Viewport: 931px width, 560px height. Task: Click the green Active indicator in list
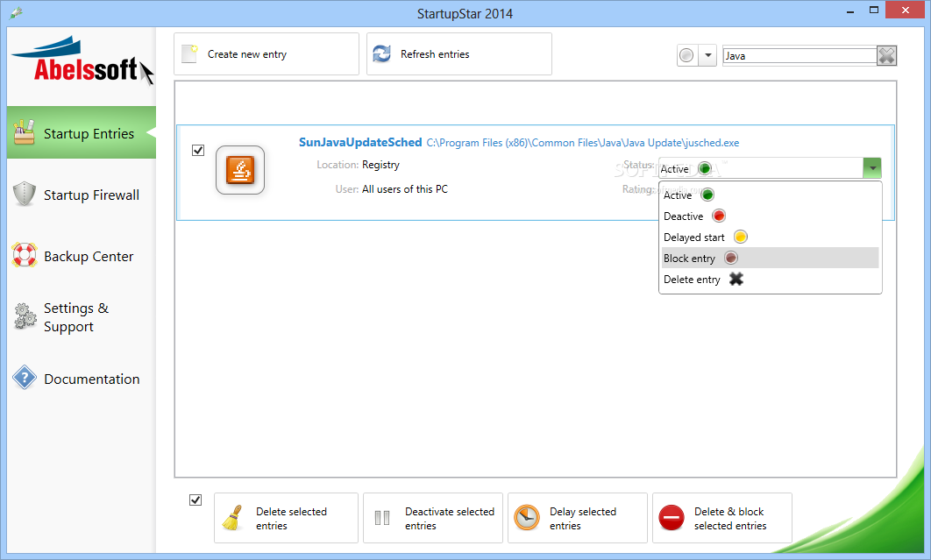click(x=707, y=195)
